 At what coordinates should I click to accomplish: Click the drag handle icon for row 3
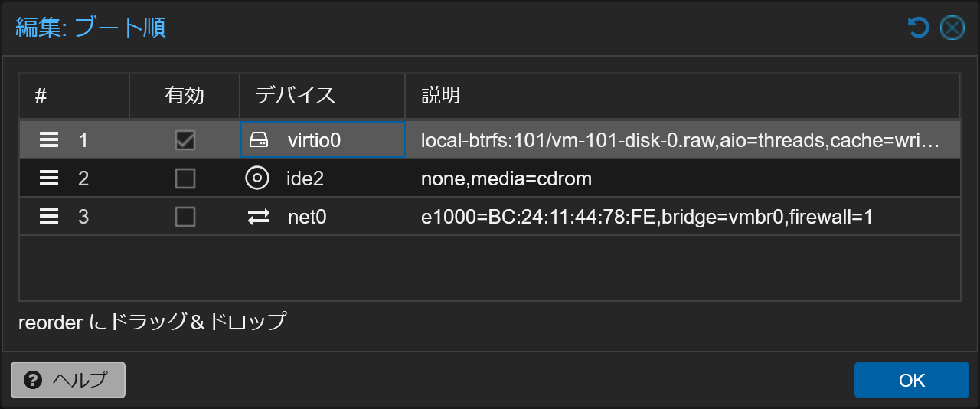pyautogui.click(x=49, y=217)
